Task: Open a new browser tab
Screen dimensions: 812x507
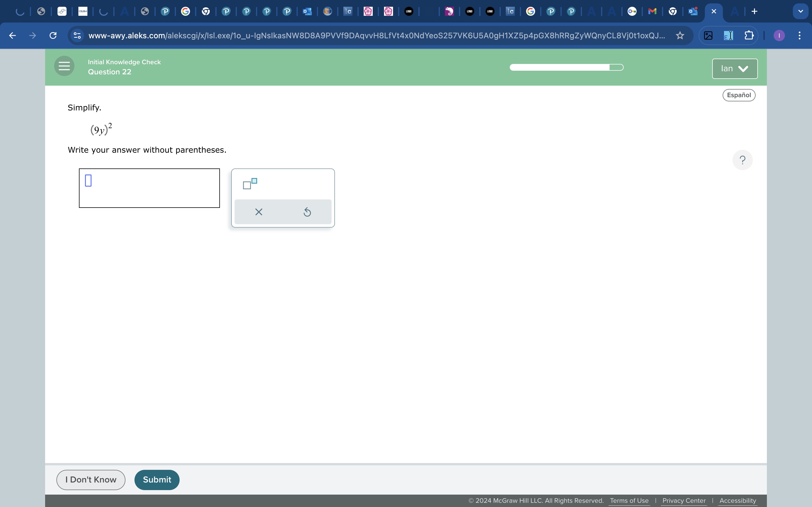Action: (754, 12)
